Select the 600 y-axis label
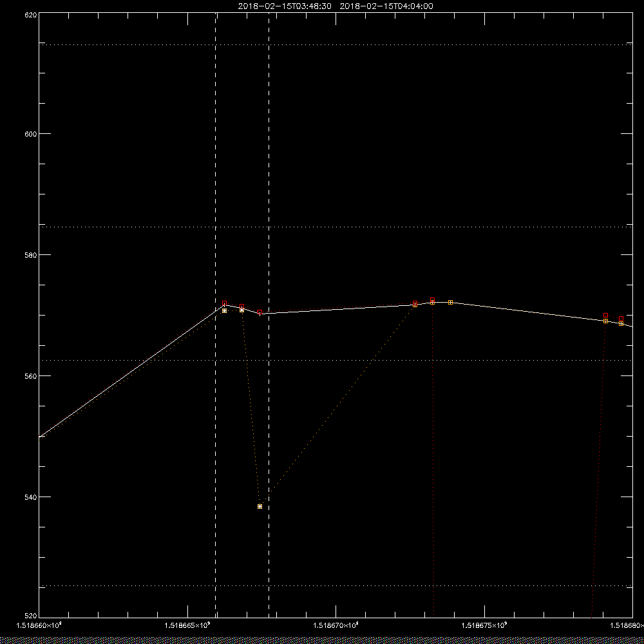The width and height of the screenshot is (644, 644). pos(31,134)
